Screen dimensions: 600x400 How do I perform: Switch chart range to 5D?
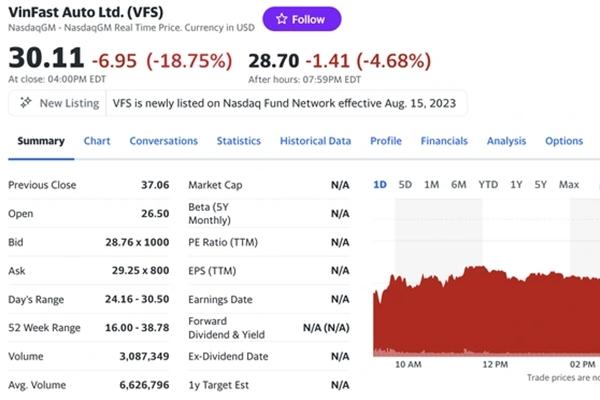point(405,185)
